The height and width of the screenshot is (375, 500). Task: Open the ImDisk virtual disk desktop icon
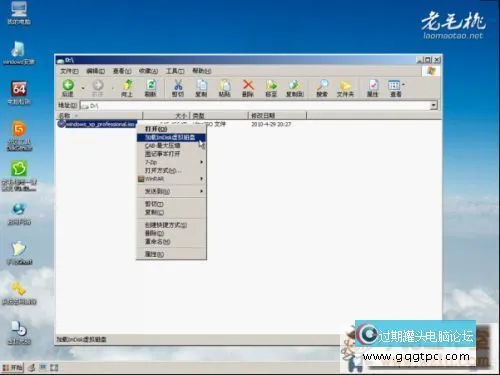pyautogui.click(x=19, y=249)
